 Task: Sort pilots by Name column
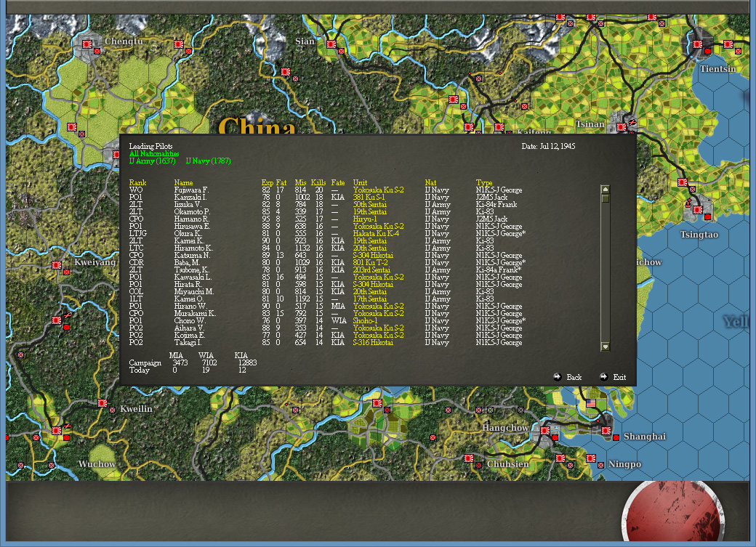click(x=183, y=182)
